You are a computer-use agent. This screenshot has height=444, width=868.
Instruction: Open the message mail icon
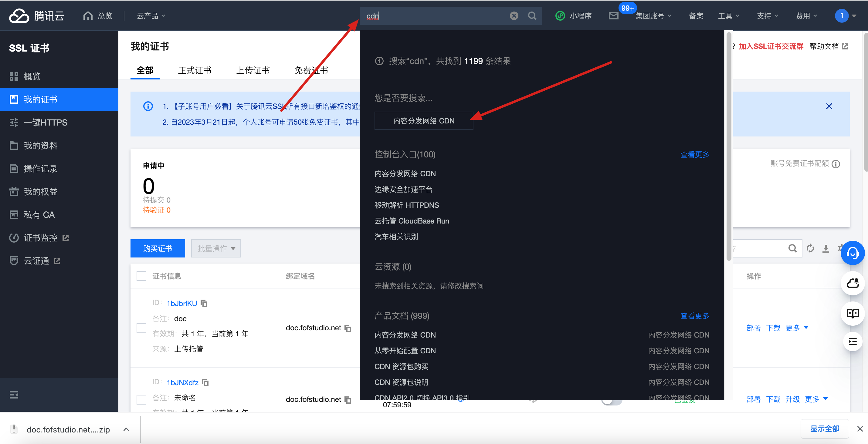click(613, 16)
